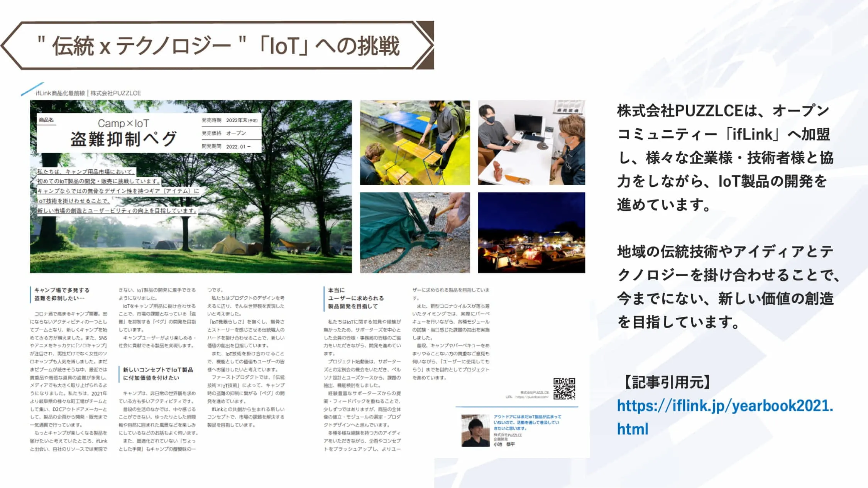
Task: Click the release date "2022年末"
Action: [242, 120]
